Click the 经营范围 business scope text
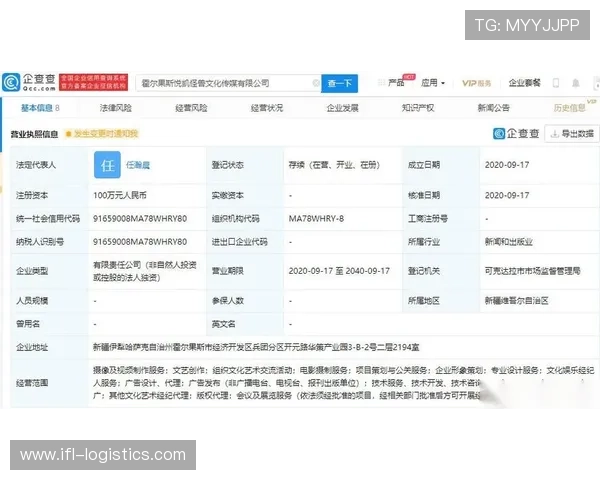This screenshot has width=600, height=480. 343,383
